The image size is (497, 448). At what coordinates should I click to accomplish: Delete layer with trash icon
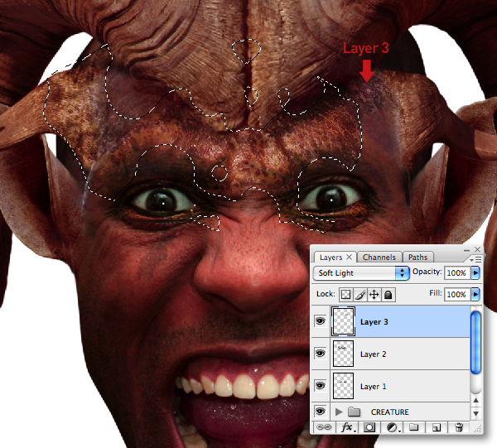459,427
